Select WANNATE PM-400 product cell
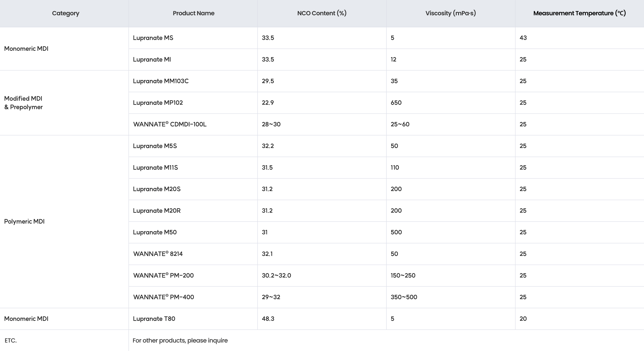Screen dimensions: 644x351 164,297
